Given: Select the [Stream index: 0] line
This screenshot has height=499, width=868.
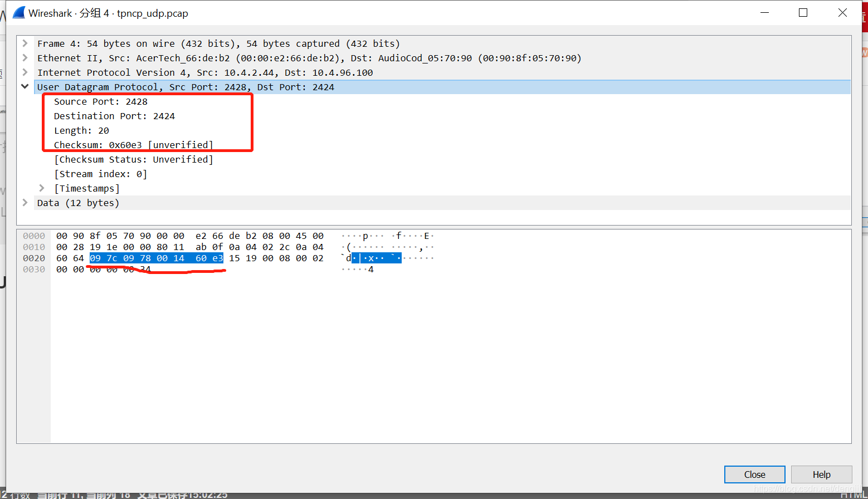Looking at the screenshot, I should click(101, 174).
